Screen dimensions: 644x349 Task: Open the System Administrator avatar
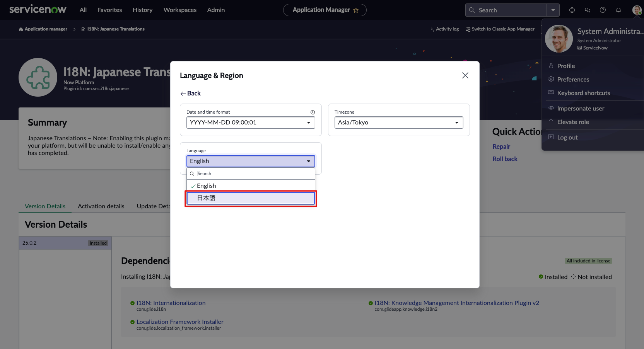coord(636,10)
